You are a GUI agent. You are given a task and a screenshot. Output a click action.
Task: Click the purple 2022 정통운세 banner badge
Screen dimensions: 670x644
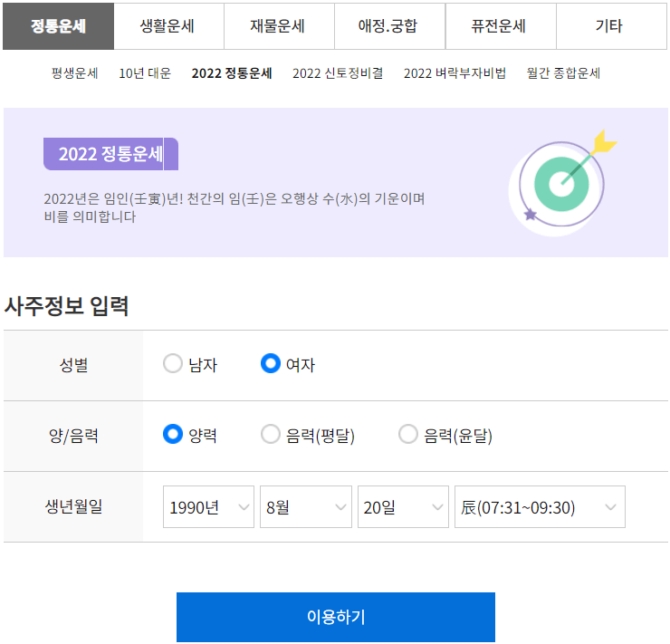(110, 154)
